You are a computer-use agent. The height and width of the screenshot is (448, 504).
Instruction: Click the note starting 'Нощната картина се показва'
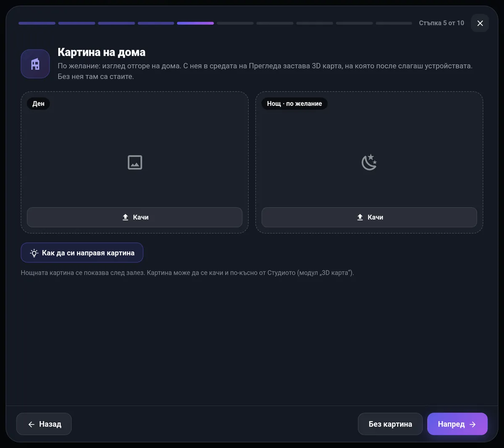187,273
